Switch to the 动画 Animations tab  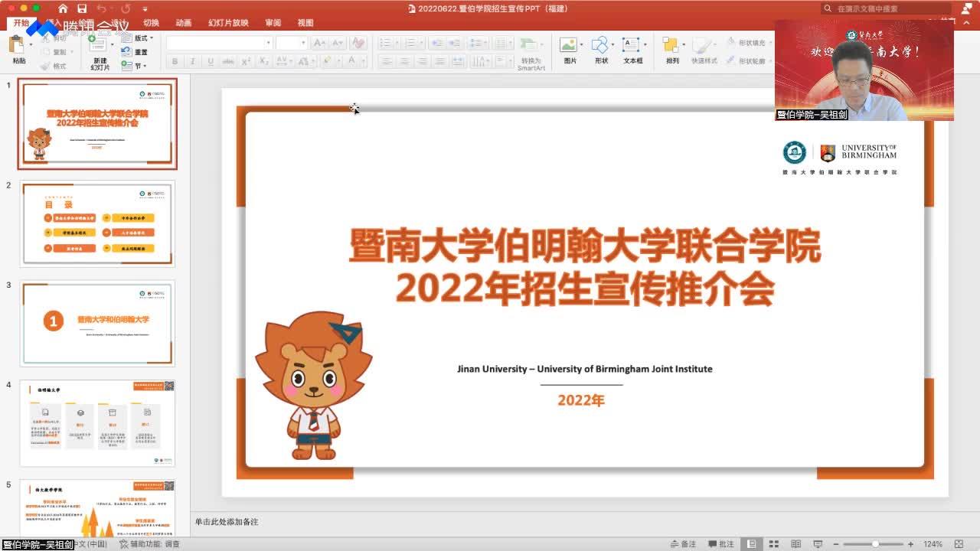point(183,23)
